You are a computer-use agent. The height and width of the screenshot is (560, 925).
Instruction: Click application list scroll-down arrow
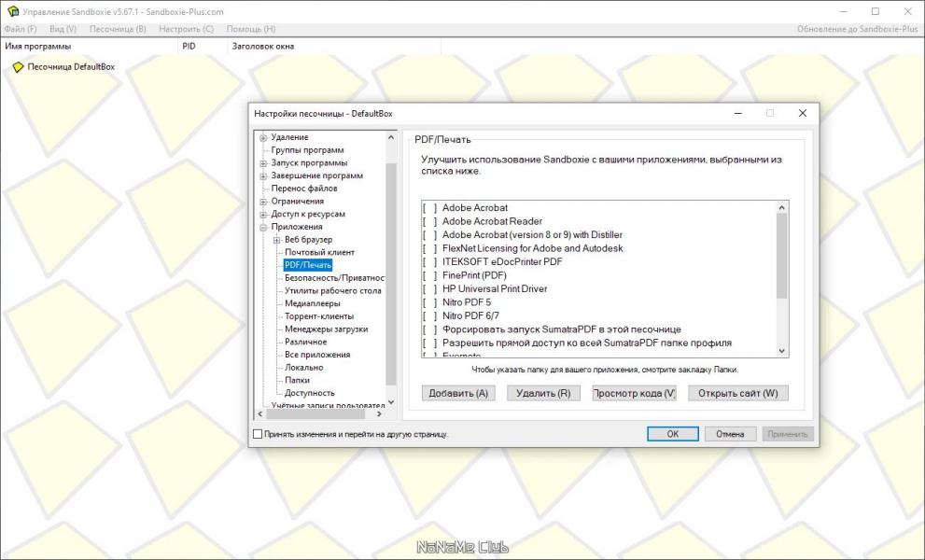point(781,351)
